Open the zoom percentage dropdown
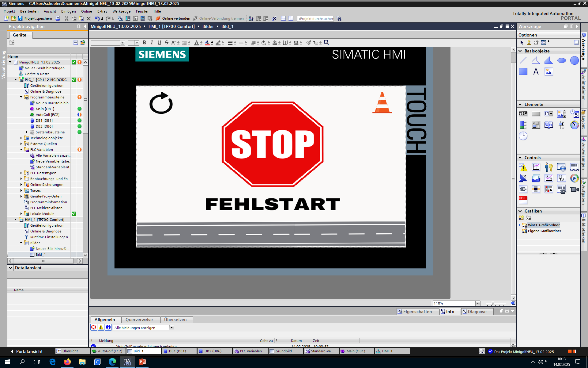 (x=477, y=303)
